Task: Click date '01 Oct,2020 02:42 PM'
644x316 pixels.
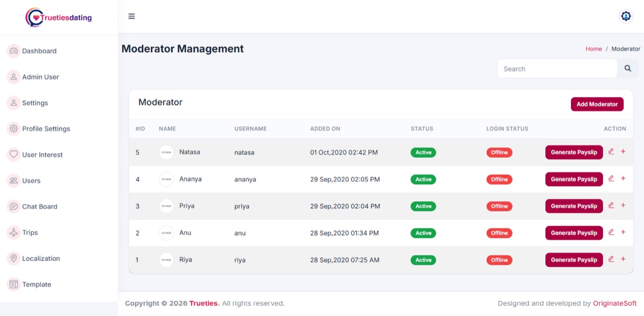Action: (x=344, y=153)
